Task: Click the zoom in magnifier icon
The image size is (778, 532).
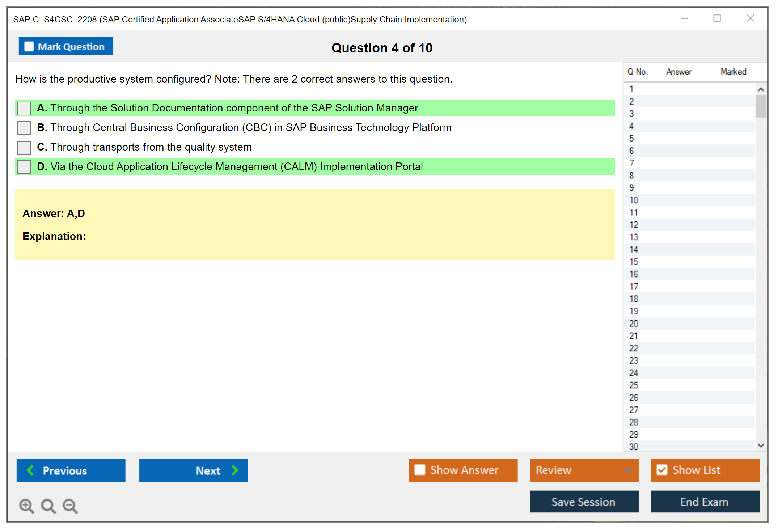Action: 26,505
